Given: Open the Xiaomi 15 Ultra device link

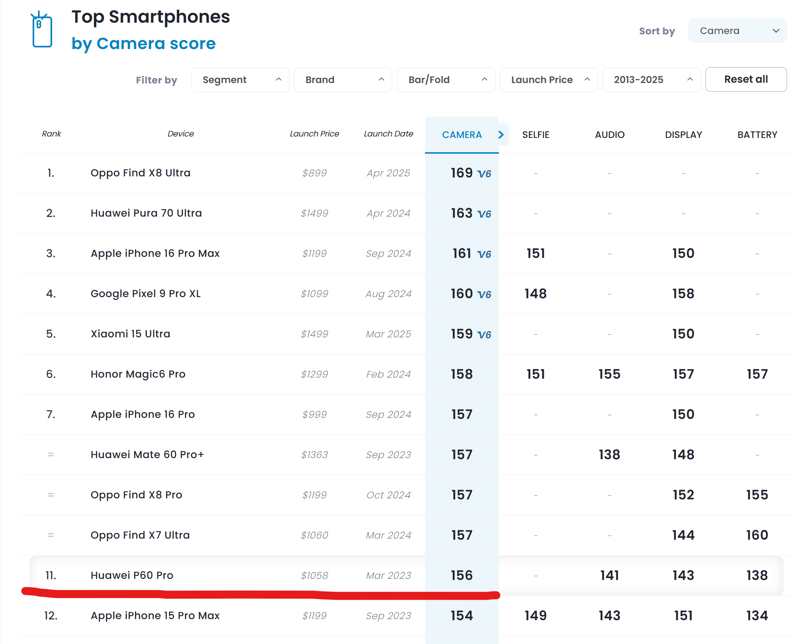Looking at the screenshot, I should 130,334.
